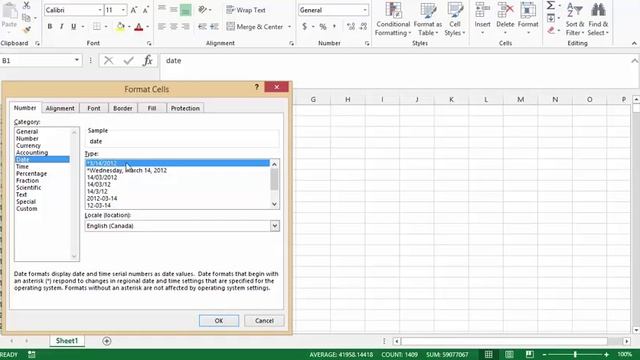Click the Insert Function fx icon
640x360 pixels.
pos(148,61)
